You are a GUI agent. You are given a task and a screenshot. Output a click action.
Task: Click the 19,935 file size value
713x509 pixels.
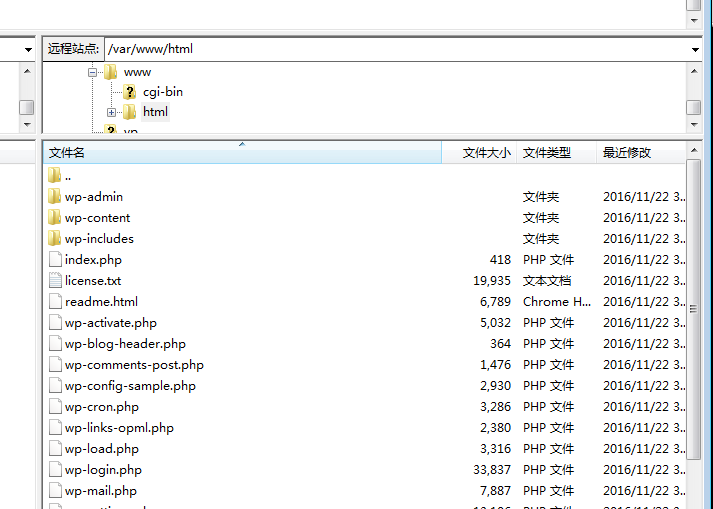[x=492, y=281]
